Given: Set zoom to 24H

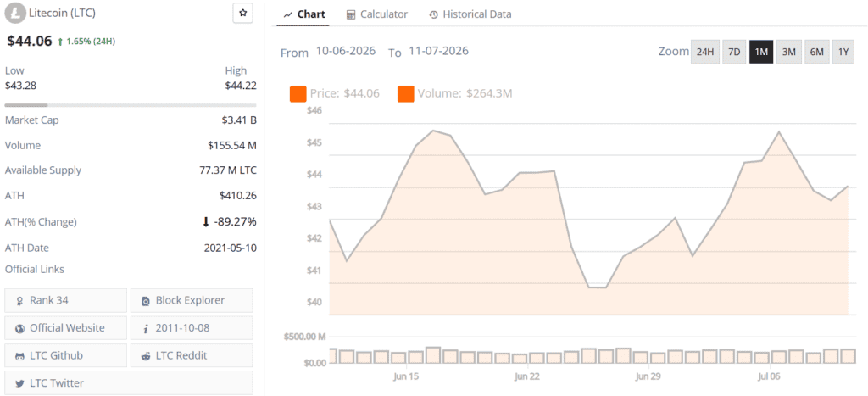Looking at the screenshot, I should (x=704, y=52).
